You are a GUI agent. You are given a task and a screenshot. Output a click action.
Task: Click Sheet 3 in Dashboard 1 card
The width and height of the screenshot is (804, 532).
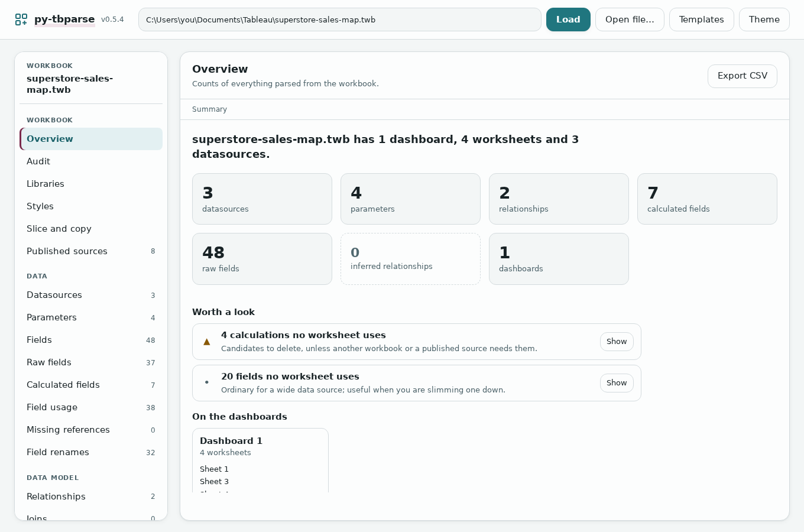214,482
